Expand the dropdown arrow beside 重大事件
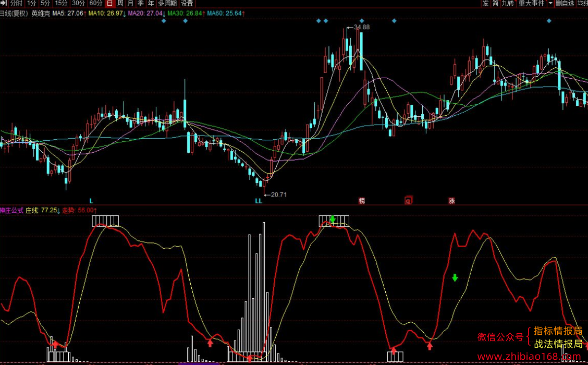Image resolution: width=588 pixels, height=365 pixels. coord(550,3)
